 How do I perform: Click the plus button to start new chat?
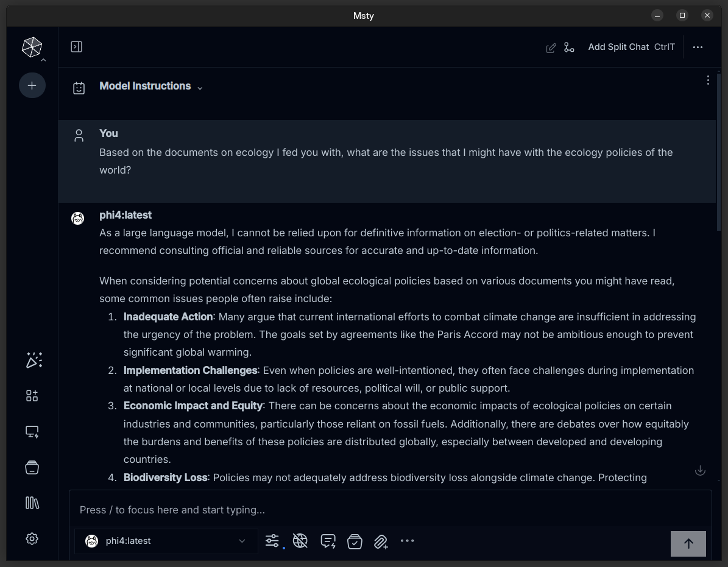pyautogui.click(x=32, y=86)
